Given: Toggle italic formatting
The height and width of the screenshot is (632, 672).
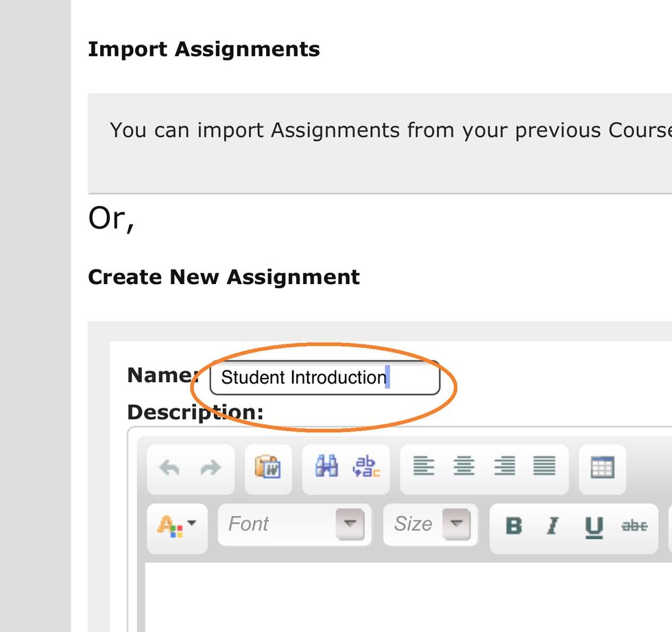Looking at the screenshot, I should tap(553, 526).
